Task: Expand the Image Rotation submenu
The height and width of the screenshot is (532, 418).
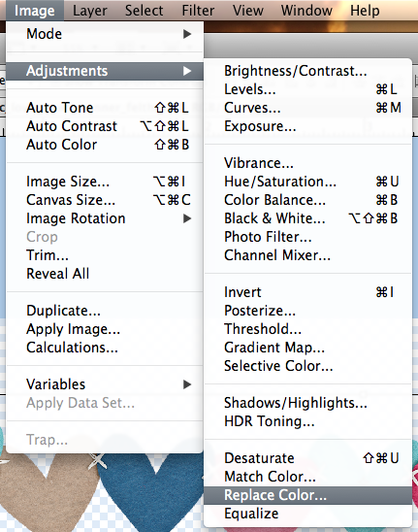Action: tap(105, 218)
